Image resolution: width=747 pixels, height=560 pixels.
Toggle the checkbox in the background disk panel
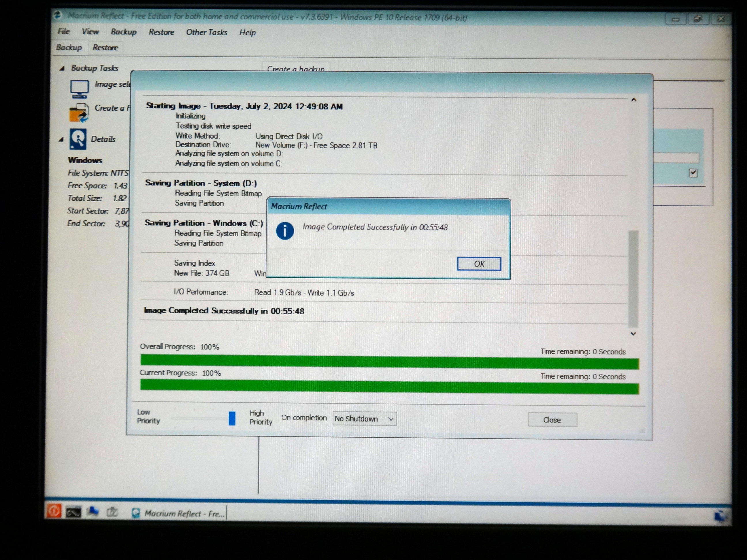[693, 173]
